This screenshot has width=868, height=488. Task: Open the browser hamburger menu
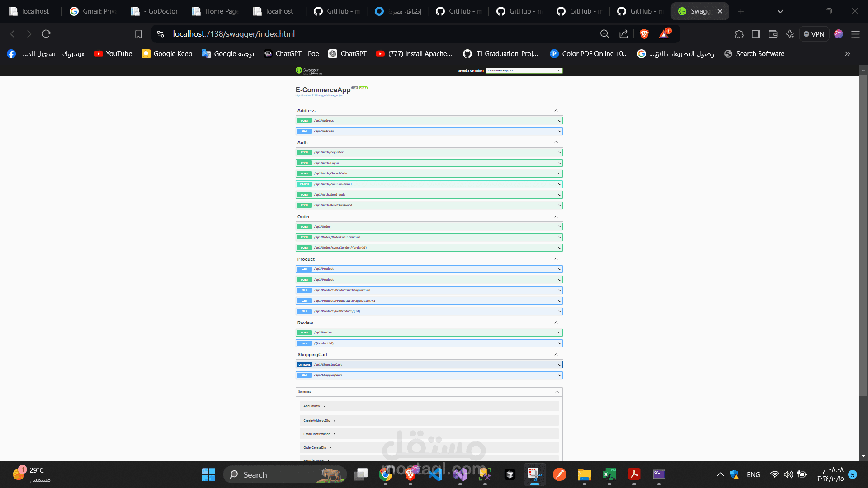pos(855,34)
